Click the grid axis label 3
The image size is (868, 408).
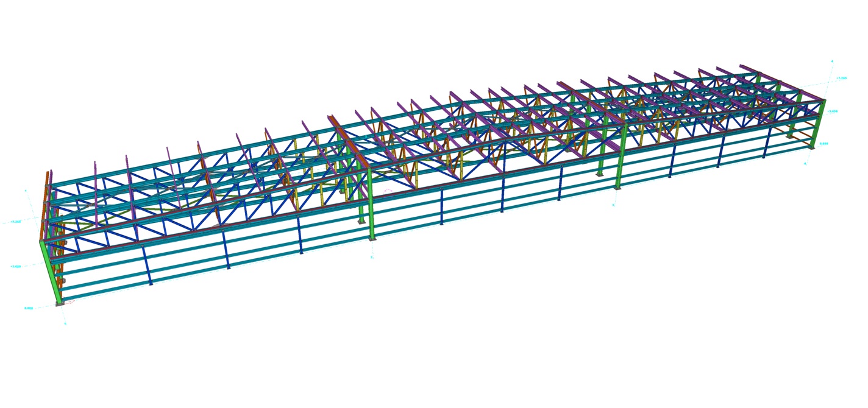613,205
